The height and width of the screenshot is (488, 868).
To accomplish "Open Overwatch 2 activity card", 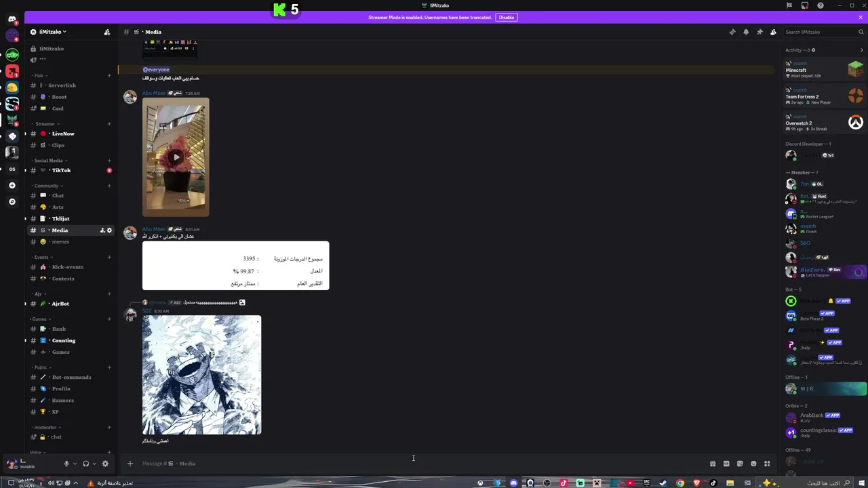I will (x=825, y=122).
